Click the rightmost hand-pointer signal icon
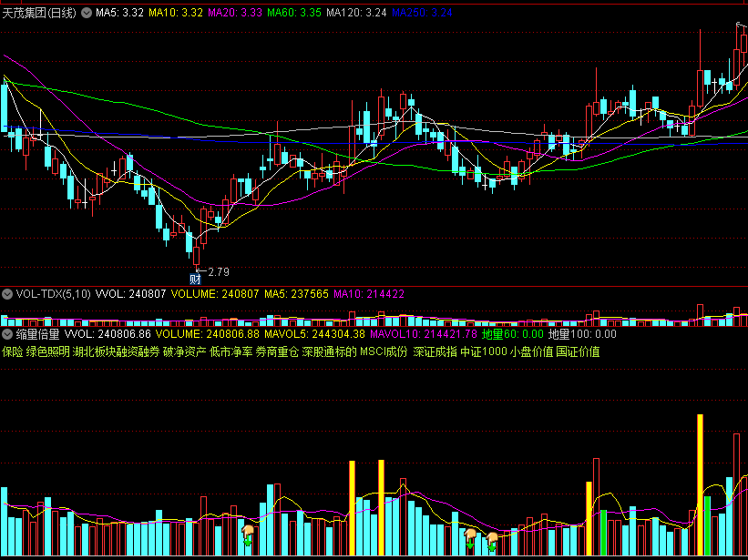Image resolution: width=748 pixels, height=560 pixels. (x=492, y=543)
